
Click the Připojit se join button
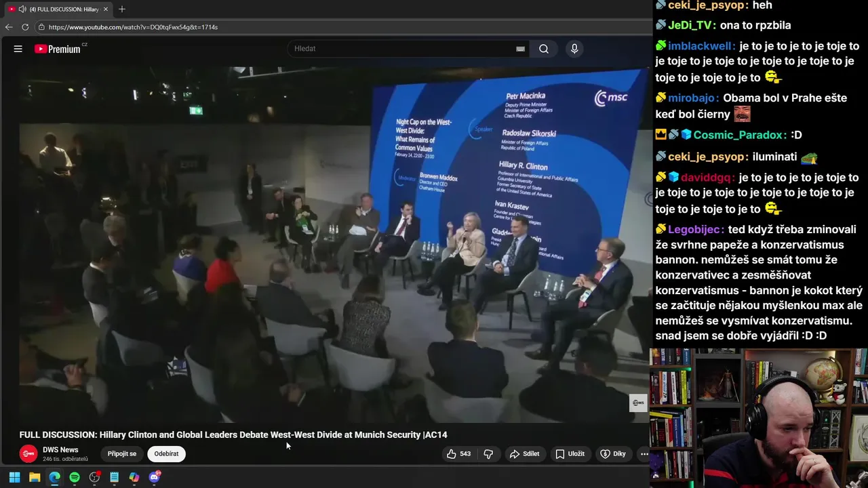122,454
